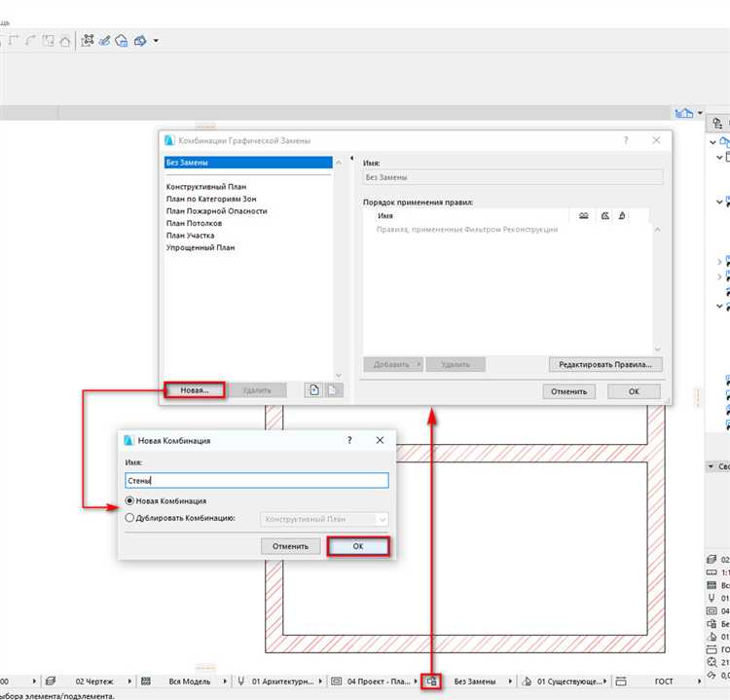Click the structure display icon before 'Вся Модель'
This screenshot has height=700, width=730.
click(x=146, y=682)
